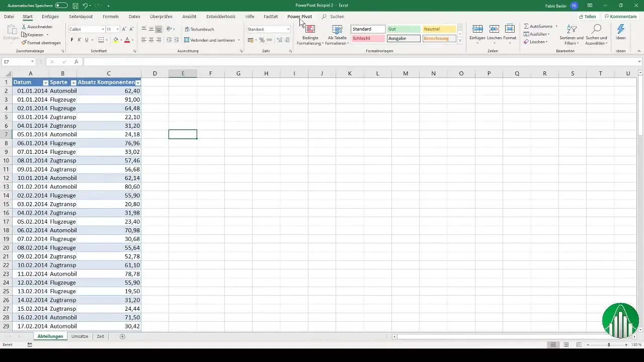The image size is (644, 362).
Task: Click the Ausschneiden scissors icon
Action: coord(24,27)
